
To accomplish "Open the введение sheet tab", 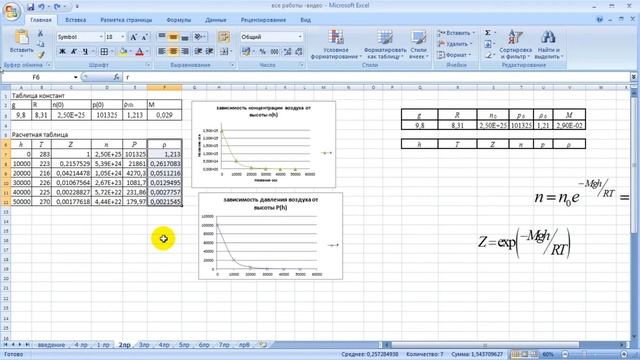I will pos(51,345).
